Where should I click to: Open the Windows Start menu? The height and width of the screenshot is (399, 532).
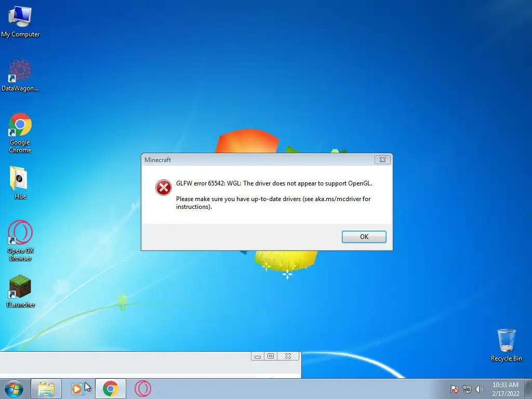click(14, 389)
